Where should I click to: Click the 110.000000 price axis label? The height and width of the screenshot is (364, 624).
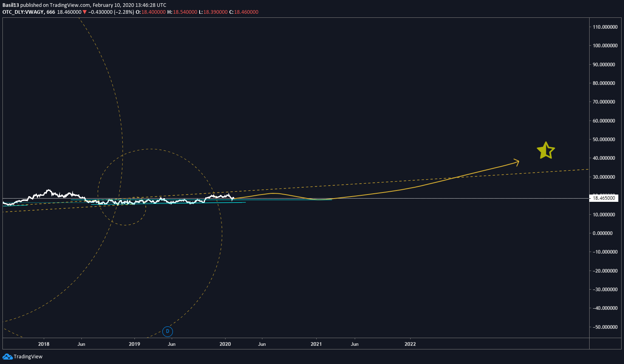coord(605,27)
